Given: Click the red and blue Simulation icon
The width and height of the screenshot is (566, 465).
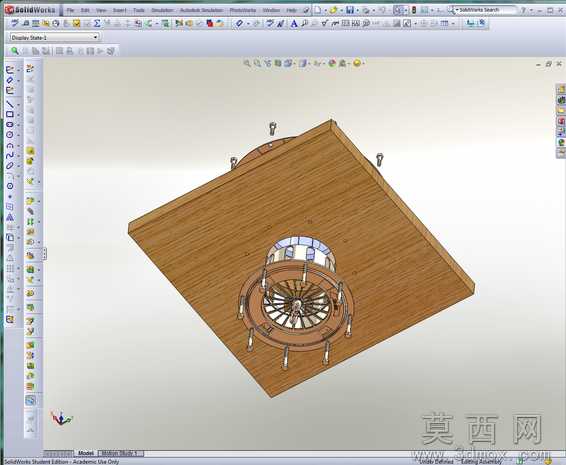Looking at the screenshot, I should (x=210, y=24).
